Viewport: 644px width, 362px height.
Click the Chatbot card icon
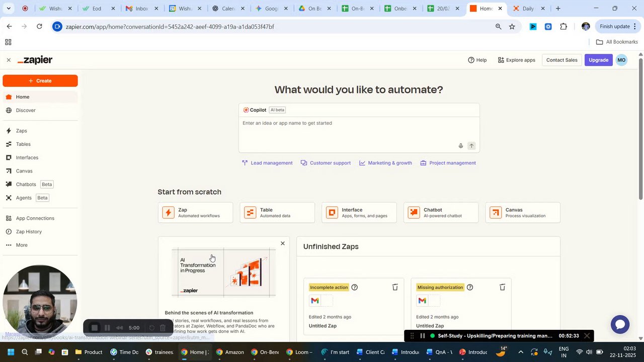click(414, 213)
